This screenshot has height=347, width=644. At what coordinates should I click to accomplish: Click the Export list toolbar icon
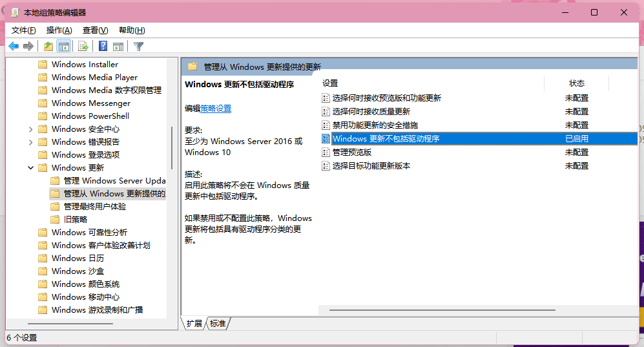click(x=83, y=47)
